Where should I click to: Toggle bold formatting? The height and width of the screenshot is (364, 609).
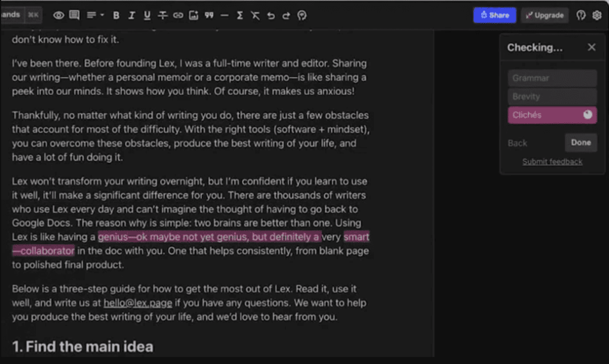click(116, 15)
